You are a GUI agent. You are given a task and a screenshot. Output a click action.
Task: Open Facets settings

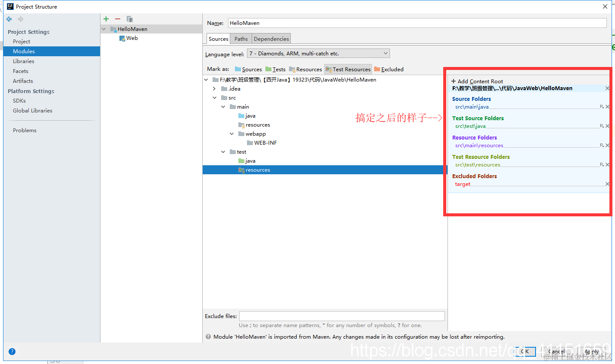[21, 71]
